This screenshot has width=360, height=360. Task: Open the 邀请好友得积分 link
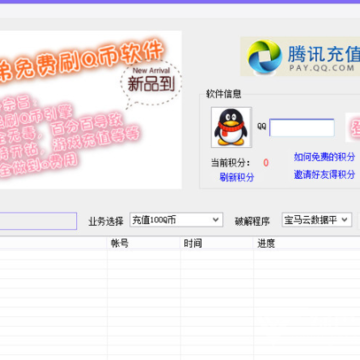pyautogui.click(x=324, y=174)
